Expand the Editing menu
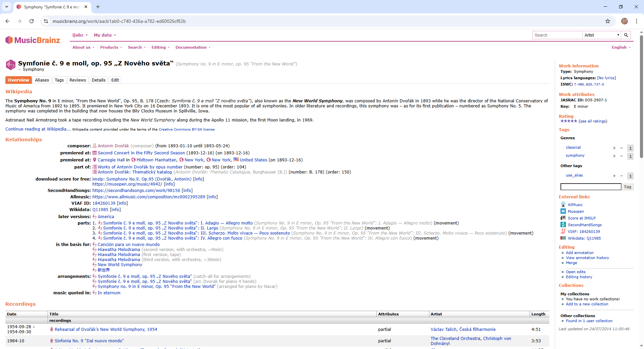644x349 pixels. (160, 47)
